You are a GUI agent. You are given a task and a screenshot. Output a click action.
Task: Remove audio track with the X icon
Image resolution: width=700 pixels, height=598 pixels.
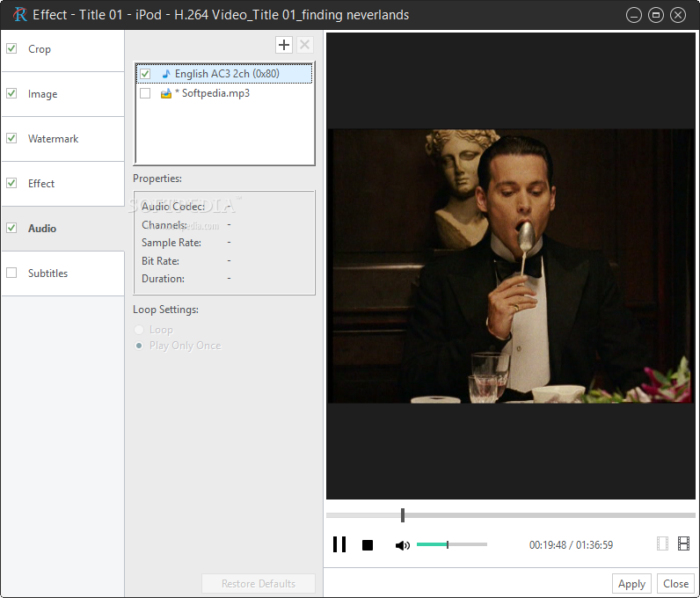click(305, 45)
